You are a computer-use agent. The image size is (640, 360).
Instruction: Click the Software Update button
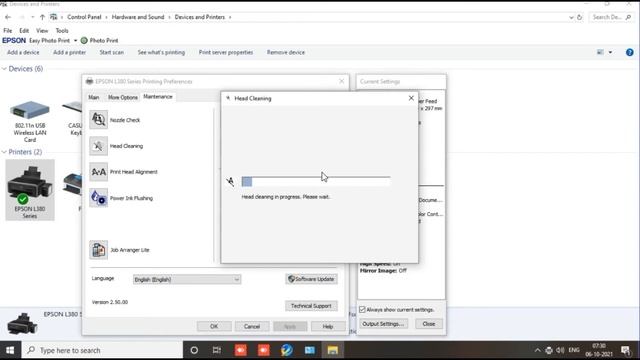pyautogui.click(x=311, y=279)
